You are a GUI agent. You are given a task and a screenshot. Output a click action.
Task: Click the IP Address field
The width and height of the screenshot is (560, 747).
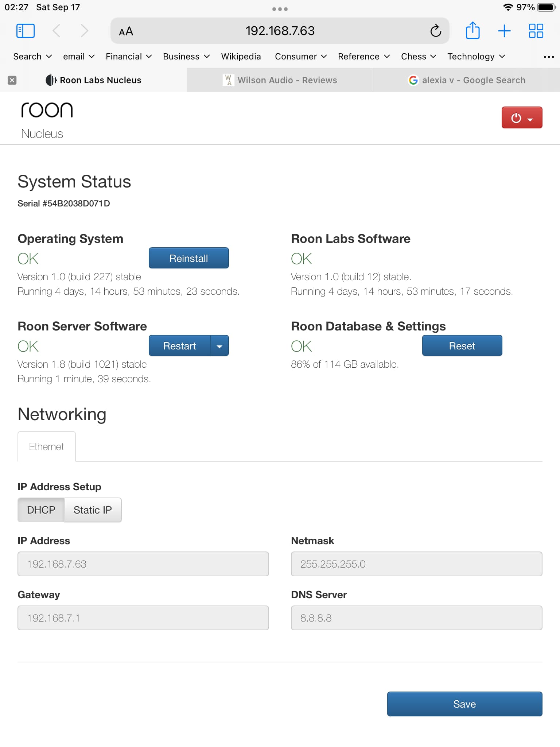pyautogui.click(x=143, y=564)
